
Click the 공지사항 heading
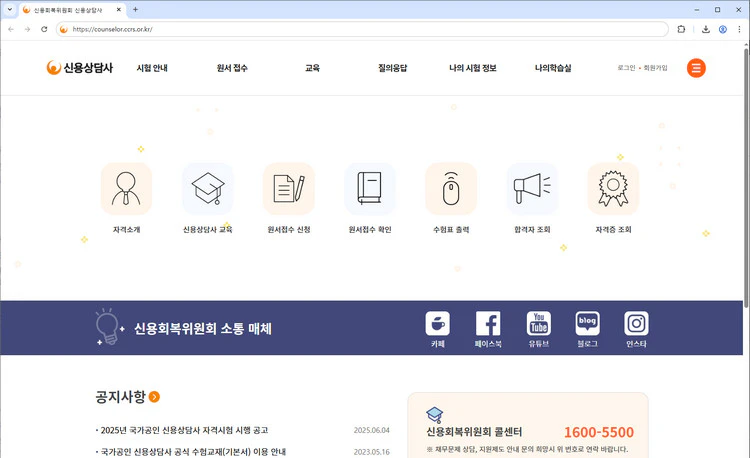[120, 397]
